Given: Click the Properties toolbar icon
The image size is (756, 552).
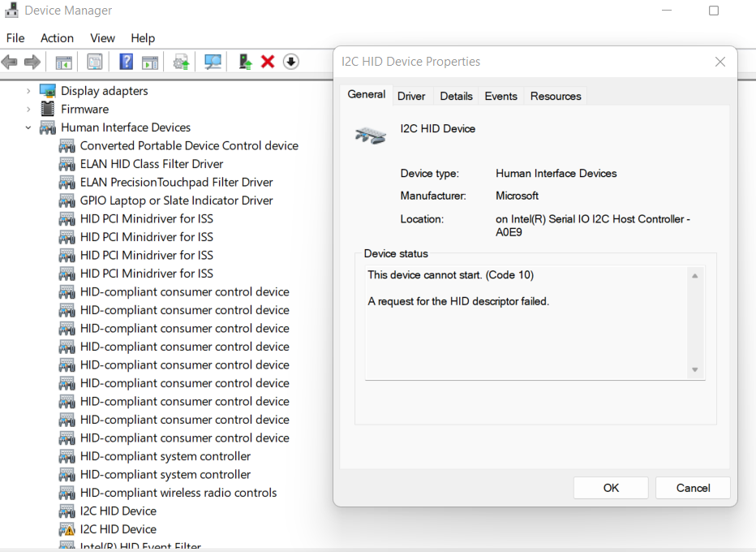Looking at the screenshot, I should click(x=95, y=62).
